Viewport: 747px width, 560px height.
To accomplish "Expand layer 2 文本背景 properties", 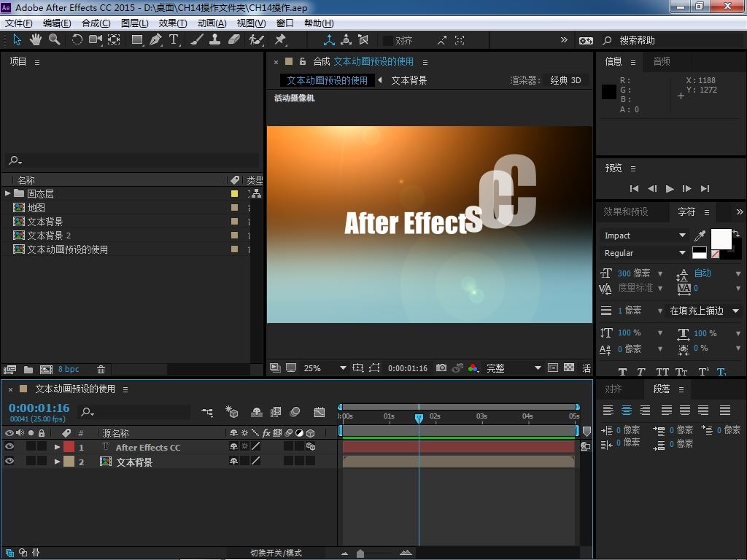I will [x=57, y=461].
